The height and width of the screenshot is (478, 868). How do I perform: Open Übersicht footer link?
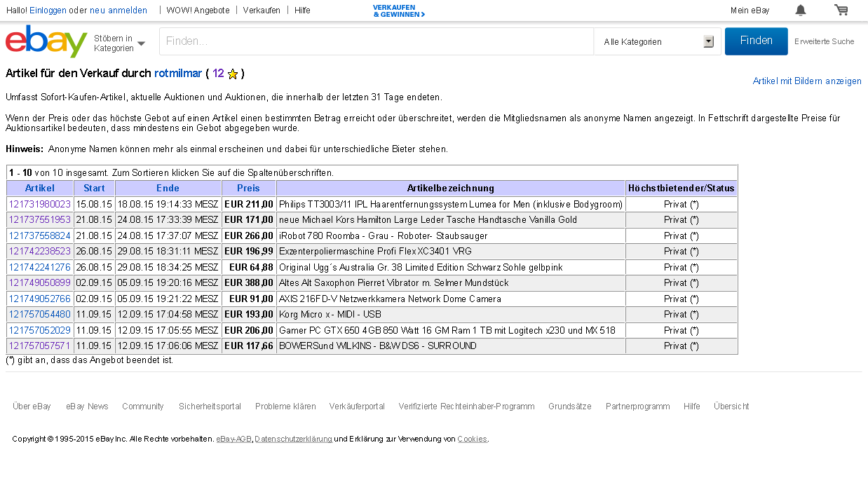pyautogui.click(x=731, y=407)
